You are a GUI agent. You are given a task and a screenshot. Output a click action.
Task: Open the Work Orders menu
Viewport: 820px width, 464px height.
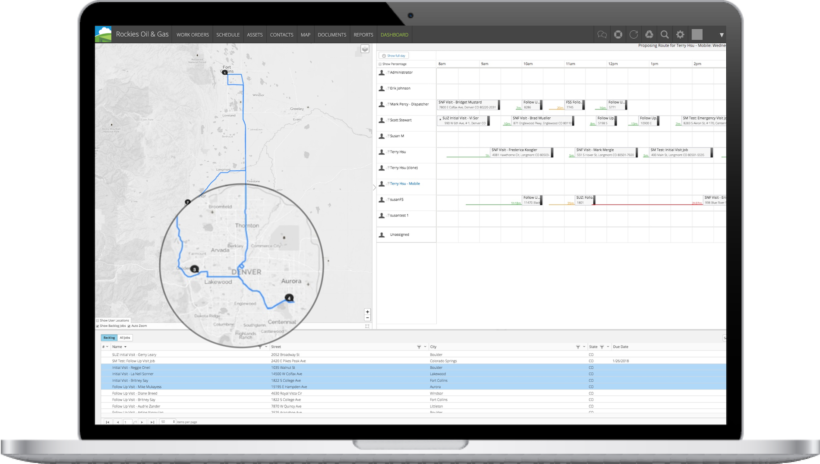192,35
